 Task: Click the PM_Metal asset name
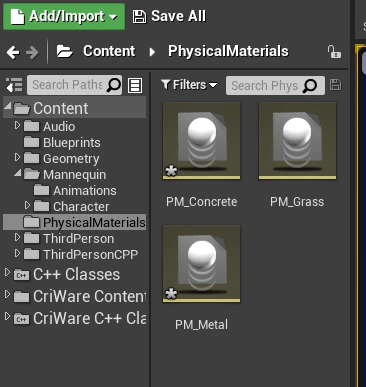click(x=201, y=325)
